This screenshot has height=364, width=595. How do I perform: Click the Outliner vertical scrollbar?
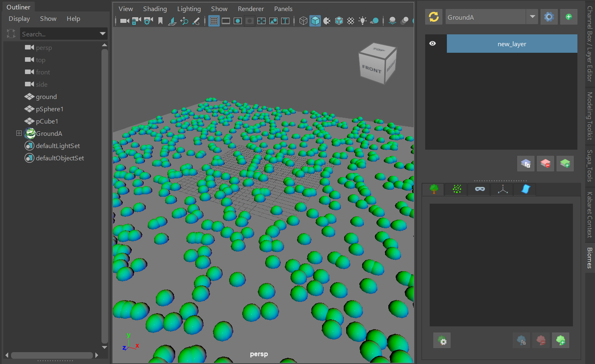(x=104, y=195)
